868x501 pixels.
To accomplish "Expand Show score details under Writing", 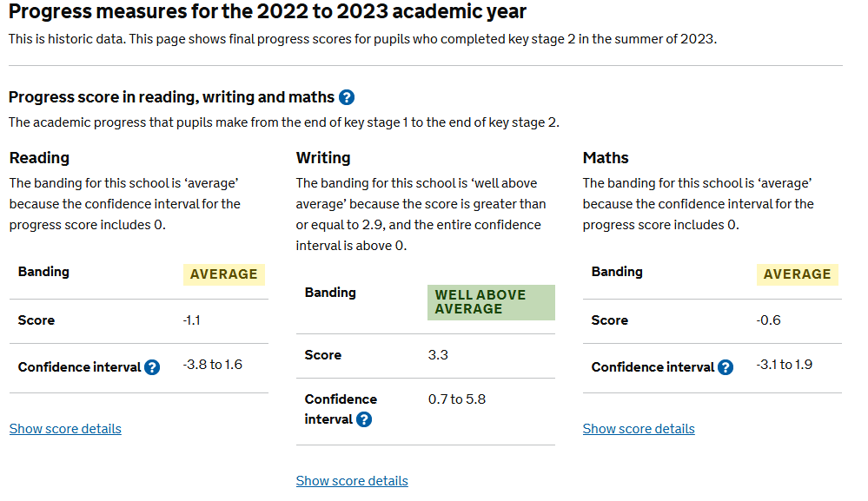I will [352, 480].
